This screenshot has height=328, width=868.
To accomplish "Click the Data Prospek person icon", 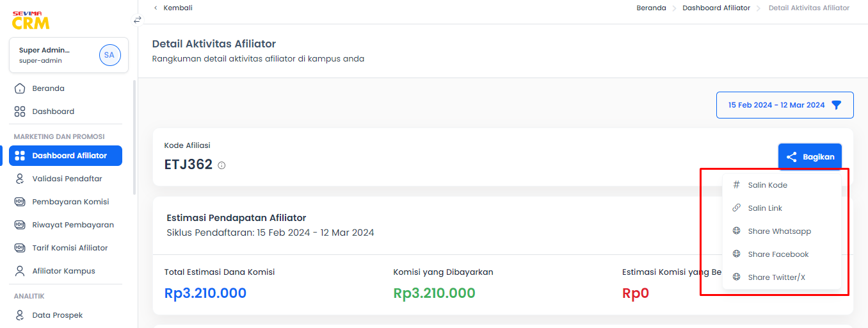I will [20, 315].
